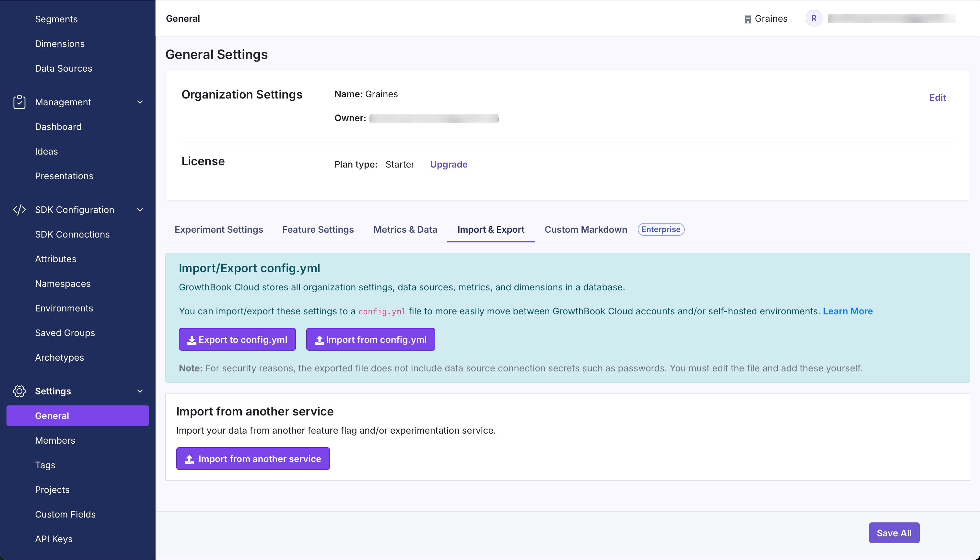
Task: Go to SDK Connections
Action: pyautogui.click(x=72, y=234)
